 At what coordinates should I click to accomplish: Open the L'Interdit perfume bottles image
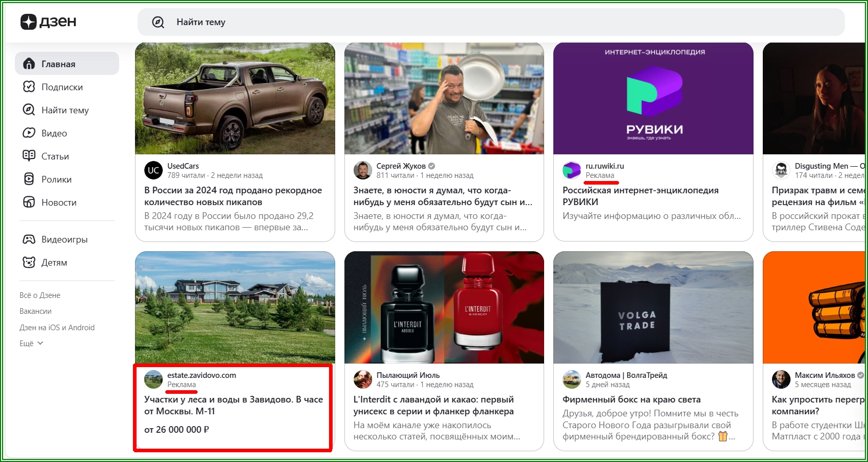pos(444,308)
